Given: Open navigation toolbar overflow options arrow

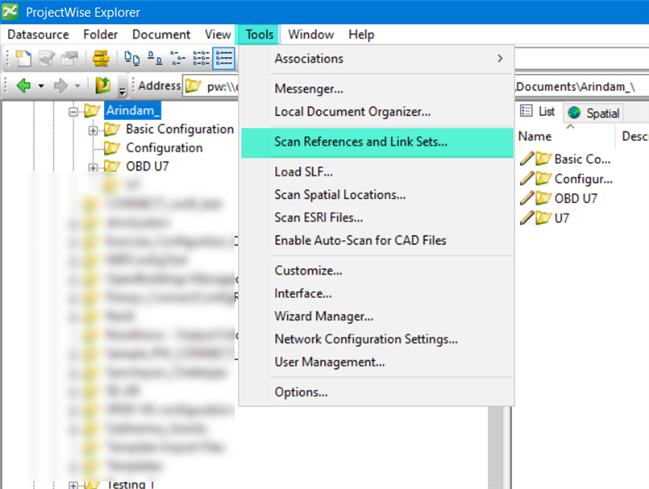Looking at the screenshot, I should point(122,91).
